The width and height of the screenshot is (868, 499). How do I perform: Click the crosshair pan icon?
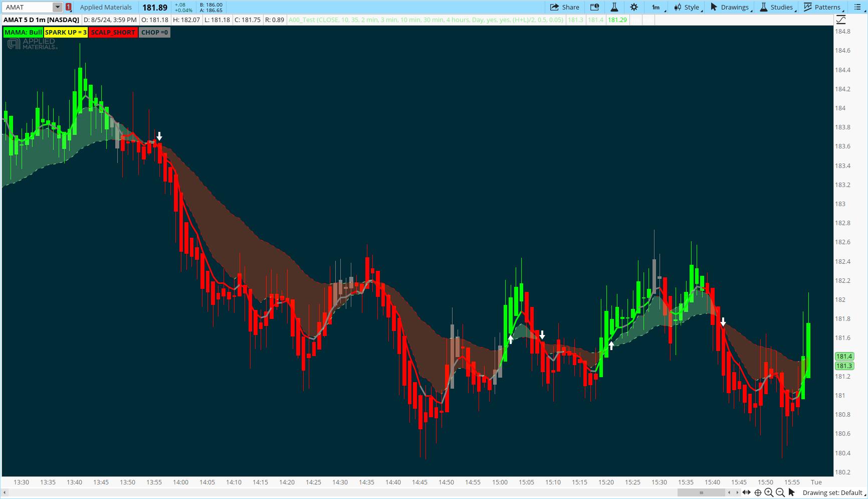758,492
